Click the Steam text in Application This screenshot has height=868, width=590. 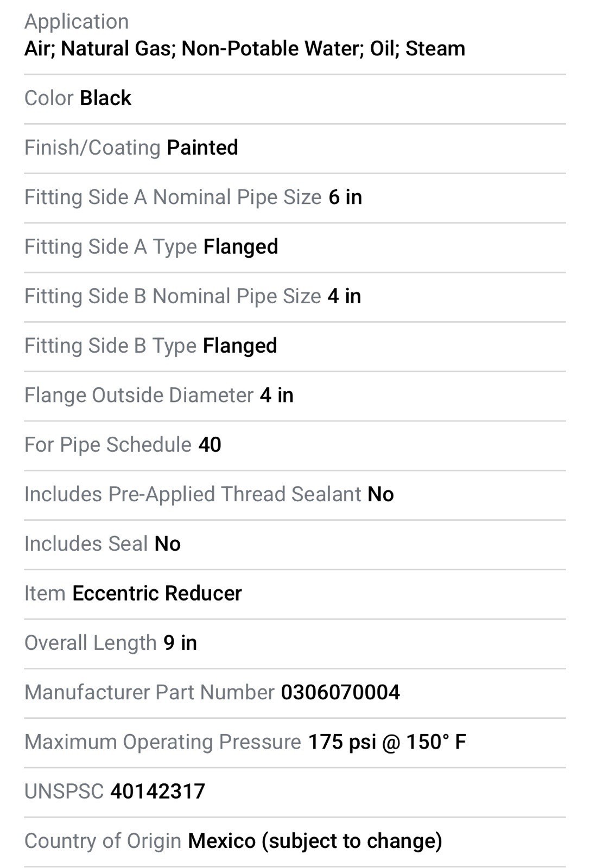click(x=435, y=49)
